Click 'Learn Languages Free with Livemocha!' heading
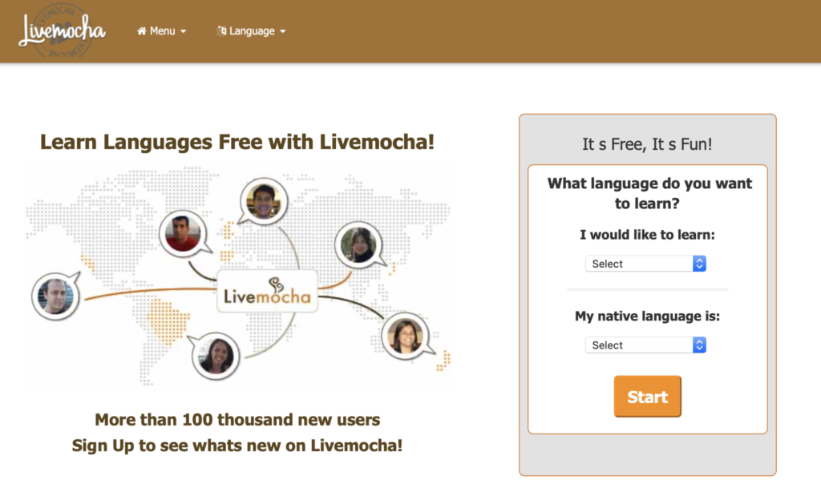The image size is (821, 504). click(237, 142)
